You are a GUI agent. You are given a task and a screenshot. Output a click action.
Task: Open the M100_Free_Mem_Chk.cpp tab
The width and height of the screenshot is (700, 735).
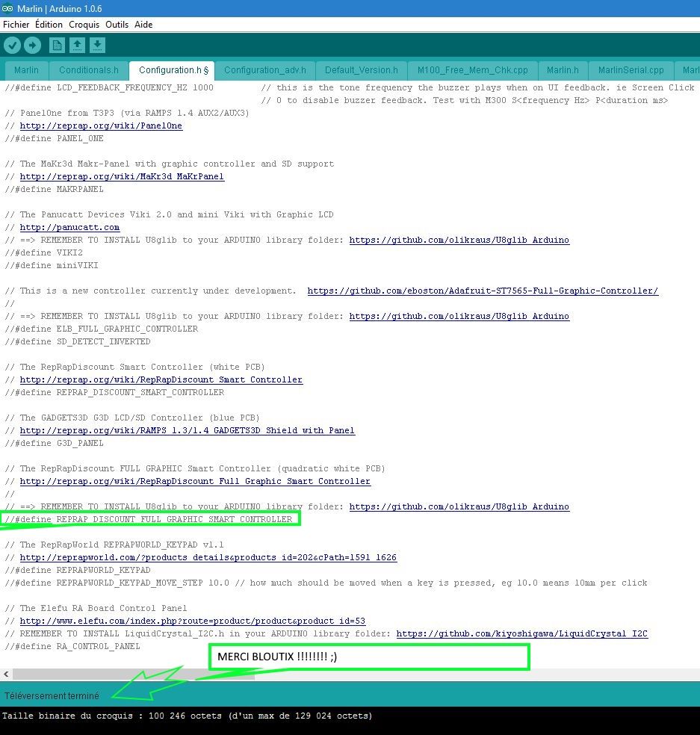pos(473,70)
